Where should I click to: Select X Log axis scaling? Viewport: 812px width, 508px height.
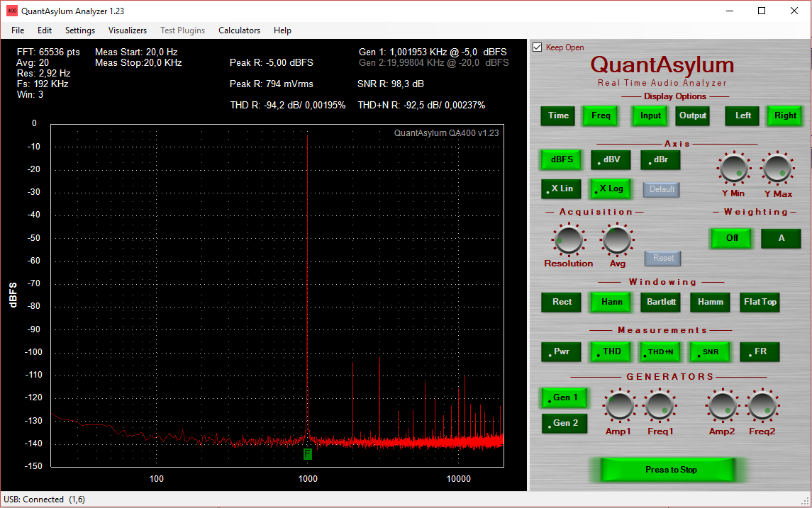(611, 189)
